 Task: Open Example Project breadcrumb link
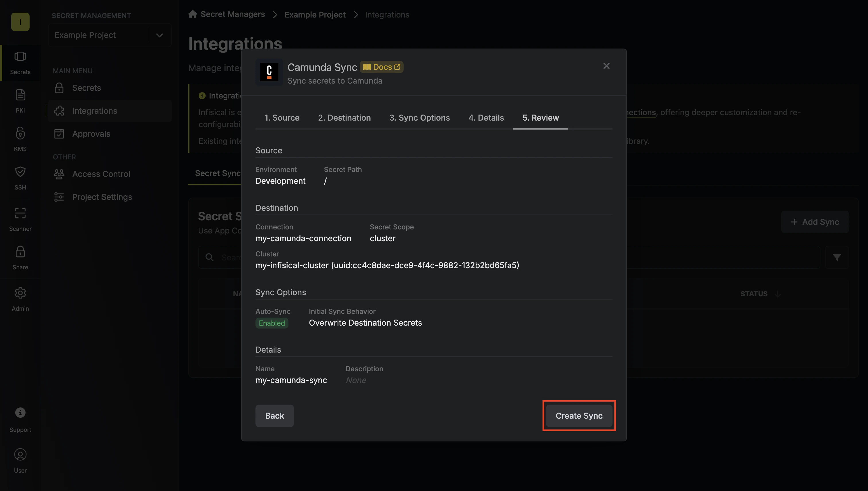point(315,15)
